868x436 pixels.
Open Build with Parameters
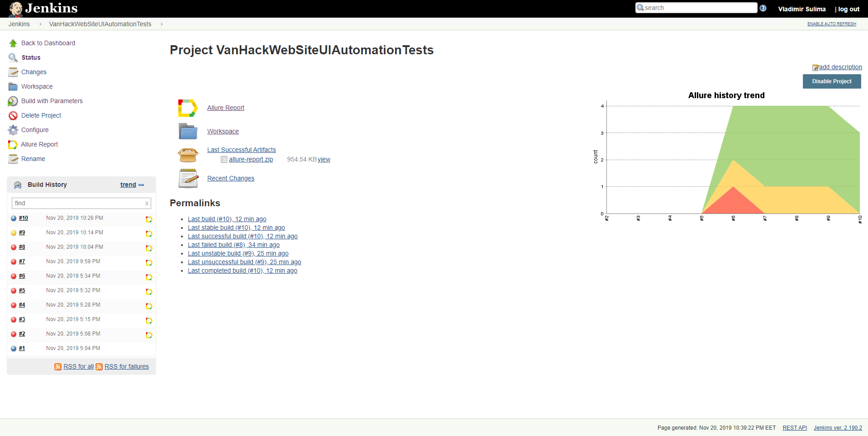pyautogui.click(x=52, y=101)
